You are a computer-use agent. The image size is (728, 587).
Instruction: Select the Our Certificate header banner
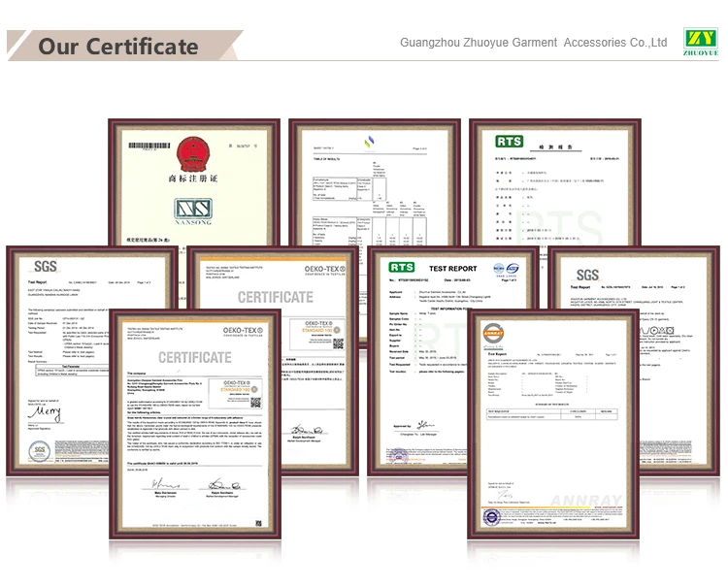(x=118, y=46)
